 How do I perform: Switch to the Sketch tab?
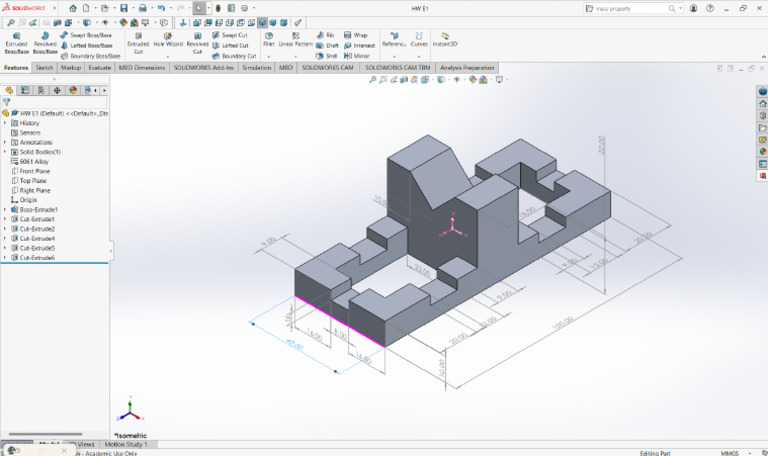(x=44, y=68)
